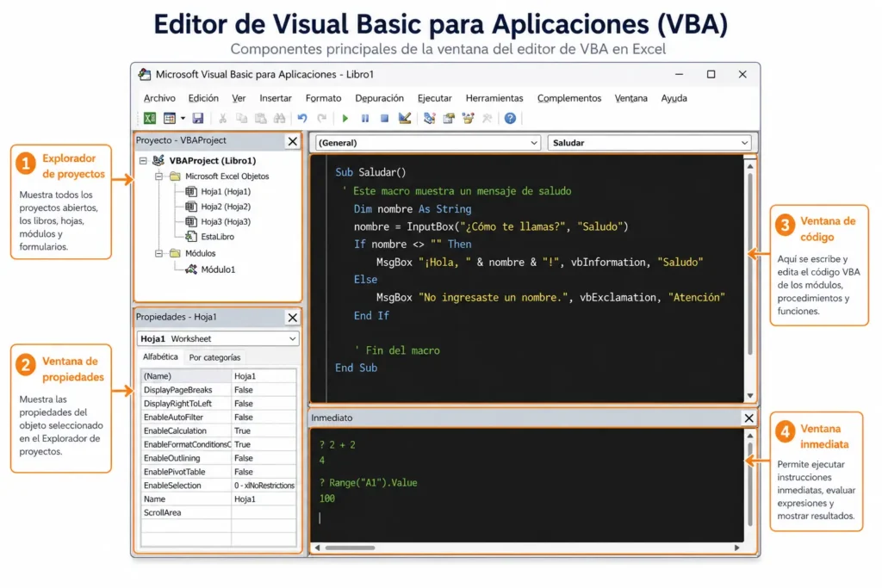This screenshot has width=882, height=588.
Task: Switch to the Alfabética tab
Action: point(161,356)
